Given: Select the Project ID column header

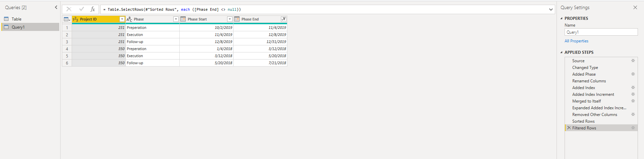Looking at the screenshot, I should [x=99, y=19].
